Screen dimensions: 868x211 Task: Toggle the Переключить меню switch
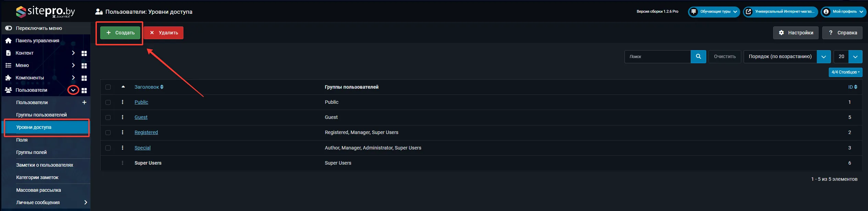(x=9, y=28)
